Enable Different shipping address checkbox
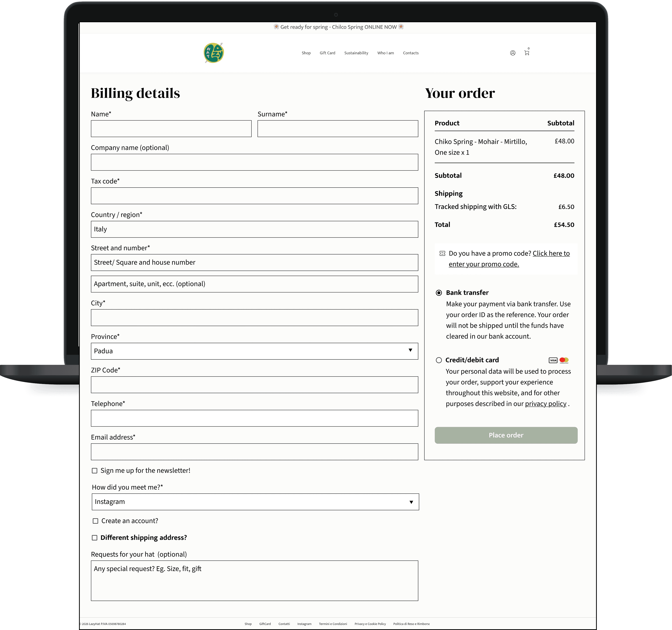The image size is (672, 630). [x=95, y=537]
